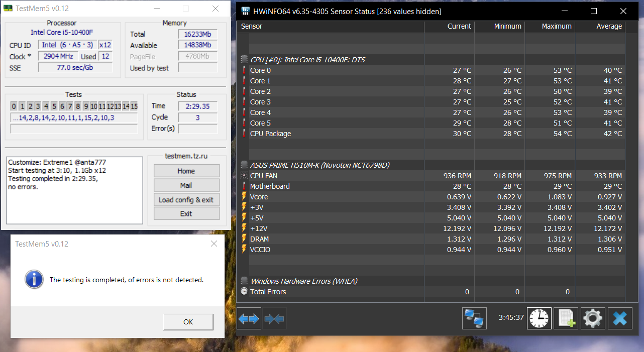Image resolution: width=644 pixels, height=352 pixels.
Task: Click OK in the TestMem5 dialog
Action: pyautogui.click(x=188, y=322)
